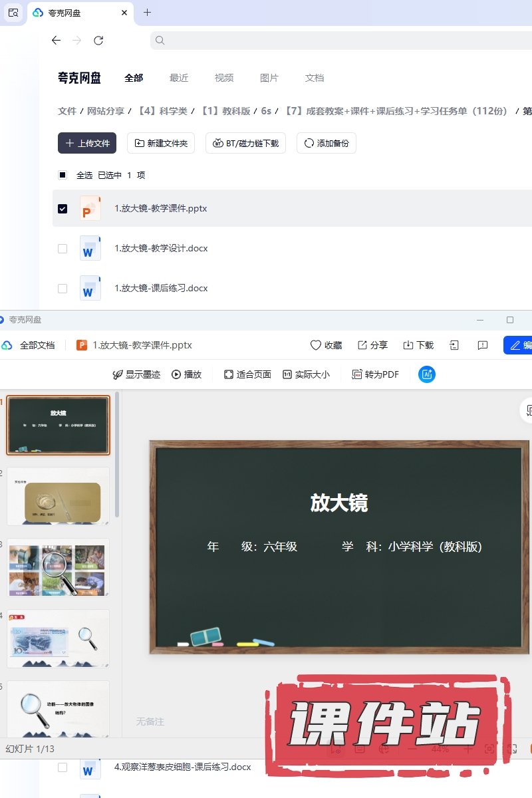
Task: Click the 分享 share icon
Action: [x=362, y=345]
